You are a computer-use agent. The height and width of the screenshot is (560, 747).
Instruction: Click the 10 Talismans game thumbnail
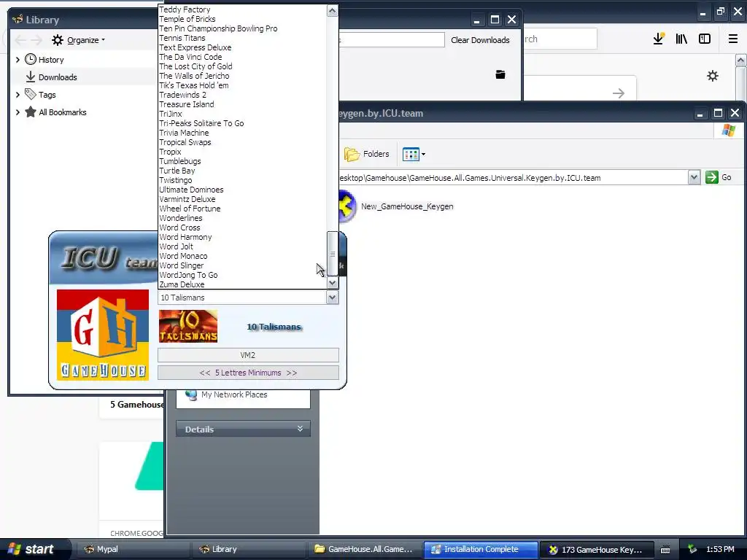188,326
